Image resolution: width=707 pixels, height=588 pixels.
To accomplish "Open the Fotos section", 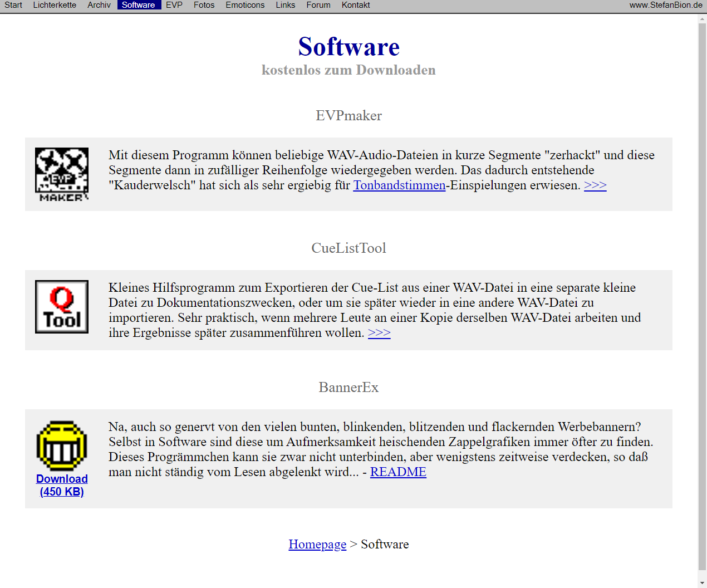I will coord(204,5).
